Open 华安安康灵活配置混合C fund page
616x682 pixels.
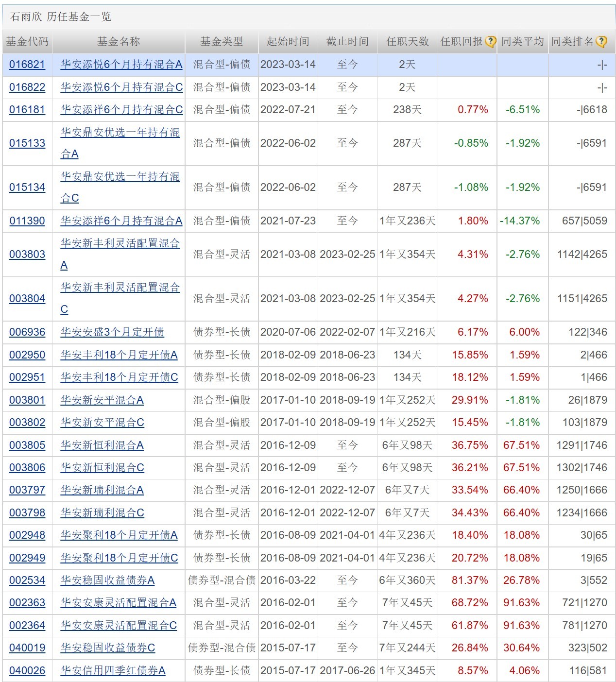pyautogui.click(x=119, y=626)
